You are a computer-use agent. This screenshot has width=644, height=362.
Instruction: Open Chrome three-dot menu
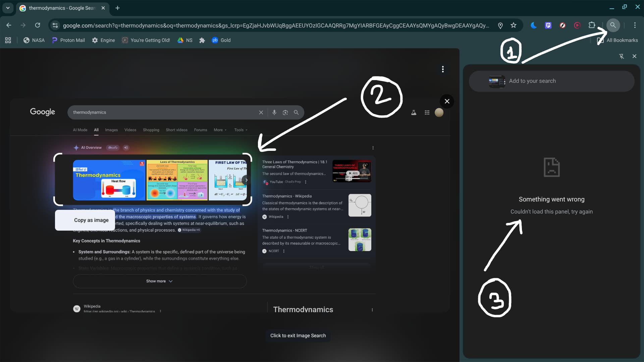(635, 25)
